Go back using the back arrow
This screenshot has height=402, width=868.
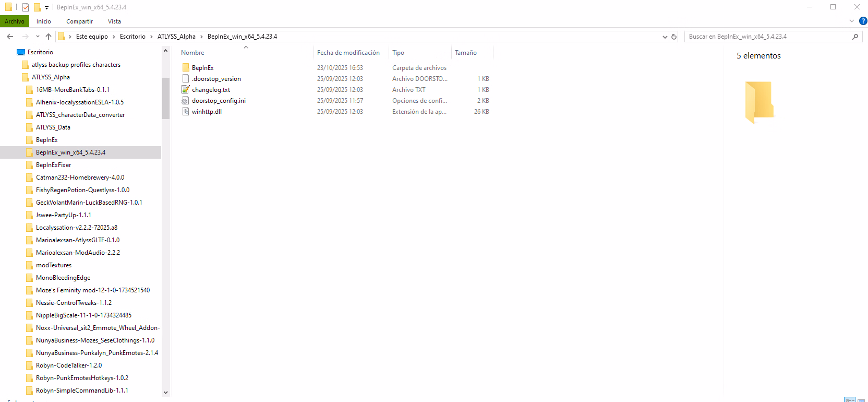pos(10,37)
